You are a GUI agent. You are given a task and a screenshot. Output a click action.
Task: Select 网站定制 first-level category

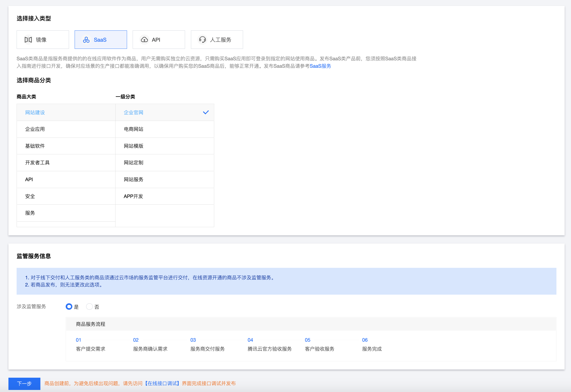coord(165,163)
